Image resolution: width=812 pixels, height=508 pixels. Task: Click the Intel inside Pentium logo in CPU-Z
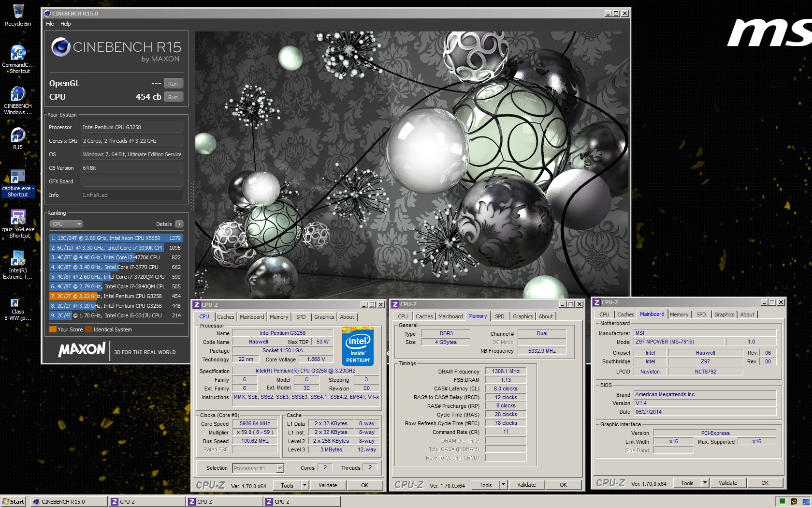pos(358,346)
